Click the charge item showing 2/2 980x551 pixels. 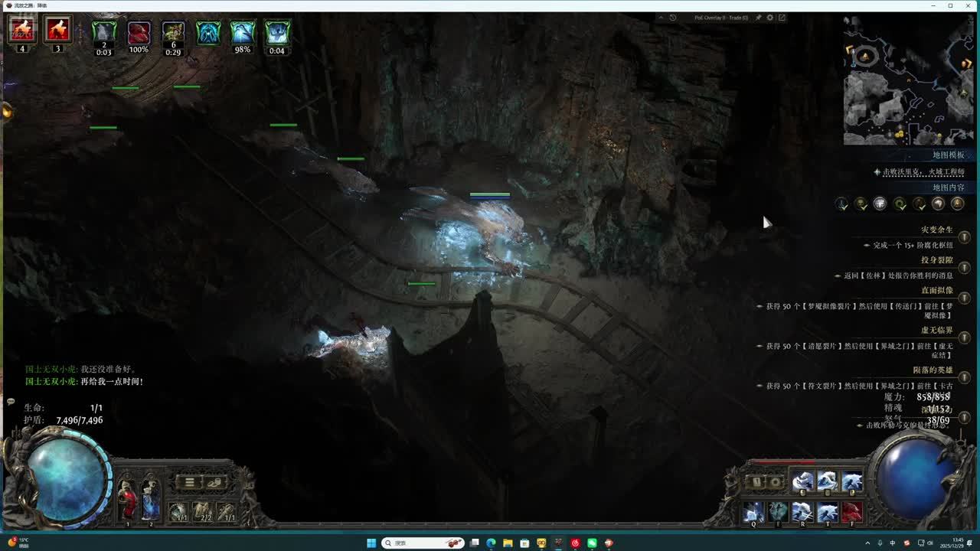(x=203, y=511)
